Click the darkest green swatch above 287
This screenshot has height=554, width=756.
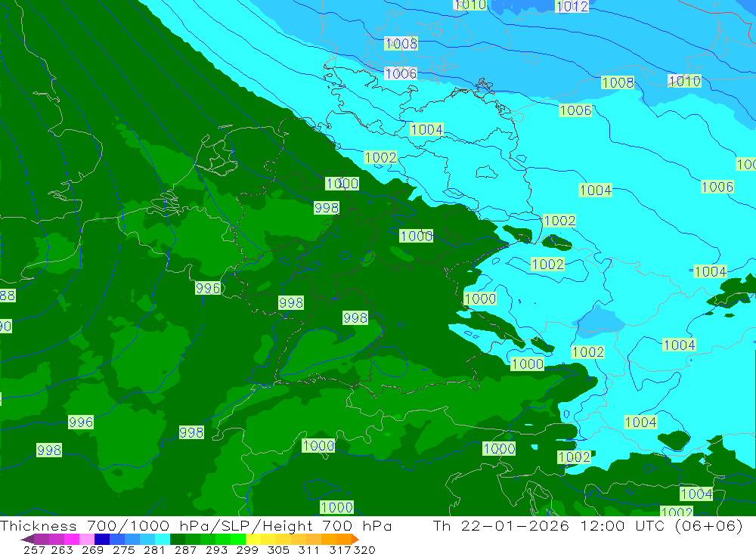pos(178,539)
